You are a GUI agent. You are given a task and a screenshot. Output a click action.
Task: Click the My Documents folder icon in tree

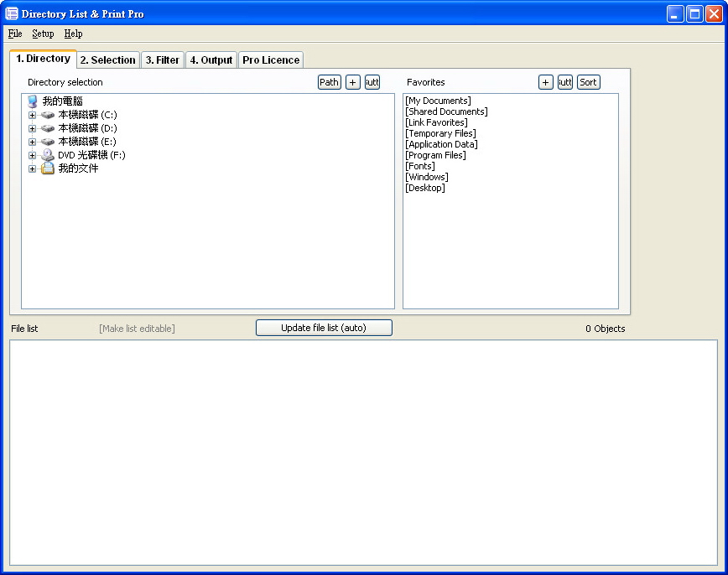(x=48, y=168)
